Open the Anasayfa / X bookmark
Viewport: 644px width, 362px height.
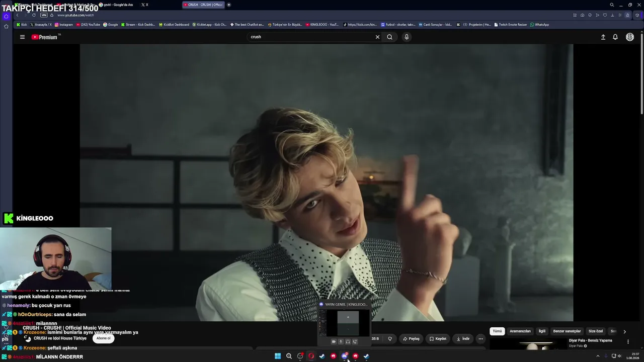pyautogui.click(x=41, y=25)
